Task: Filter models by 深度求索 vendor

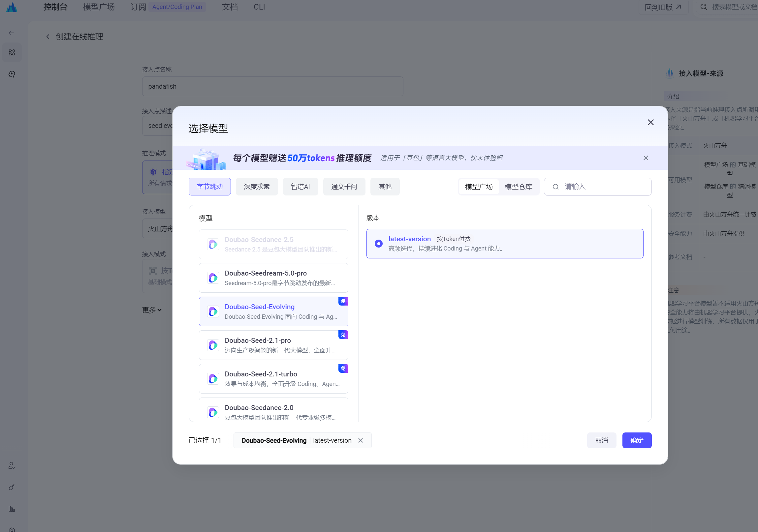Action: 257,187
